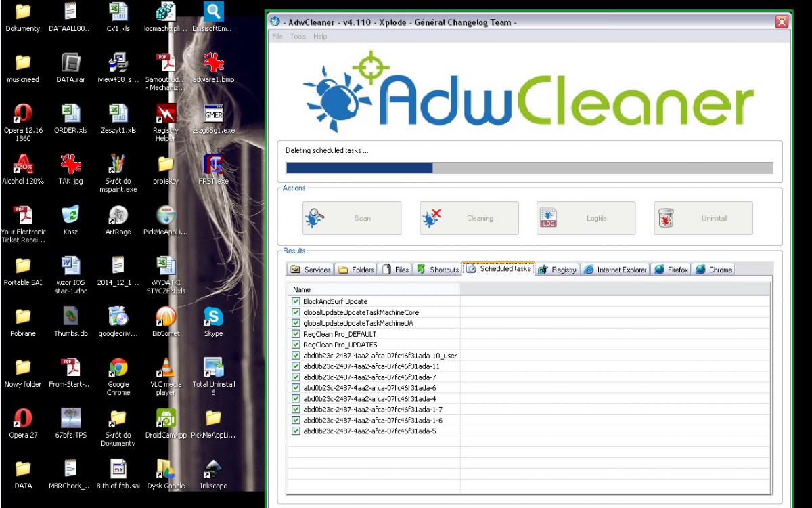Uncheck globalUpdateUpdateTaskMachineCore entry
Viewport: 812px width, 508px height.
pyautogui.click(x=296, y=312)
